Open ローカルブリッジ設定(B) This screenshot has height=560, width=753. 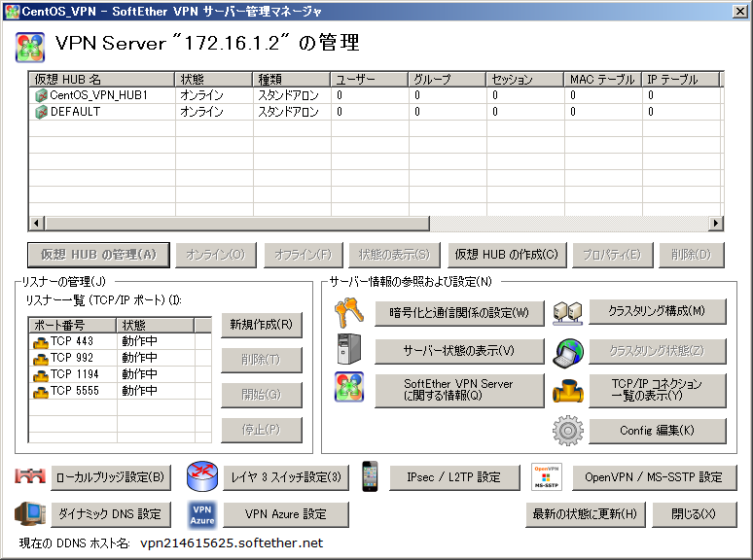pyautogui.click(x=111, y=477)
